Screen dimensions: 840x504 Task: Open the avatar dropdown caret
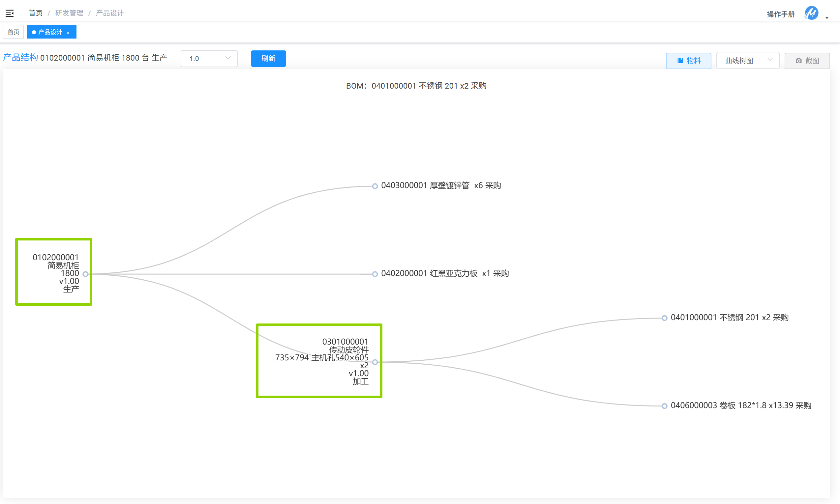coord(827,18)
